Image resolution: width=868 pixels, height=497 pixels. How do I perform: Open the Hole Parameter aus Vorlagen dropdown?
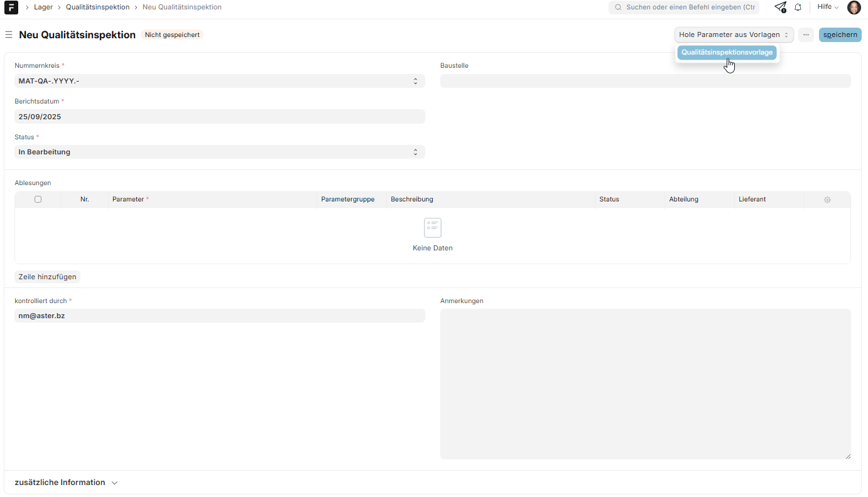tap(734, 35)
